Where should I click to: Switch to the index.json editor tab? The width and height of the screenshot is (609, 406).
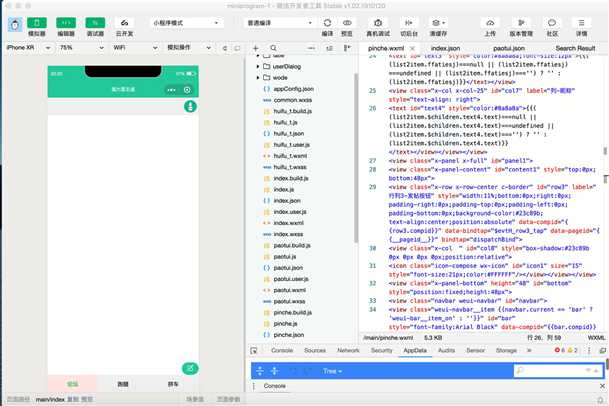point(445,48)
